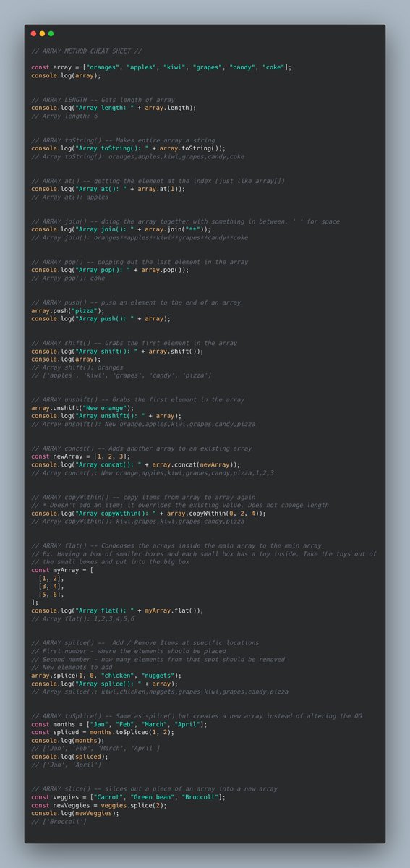
Task: Select the '// Array at(): apples' comment
Action: 70,197
